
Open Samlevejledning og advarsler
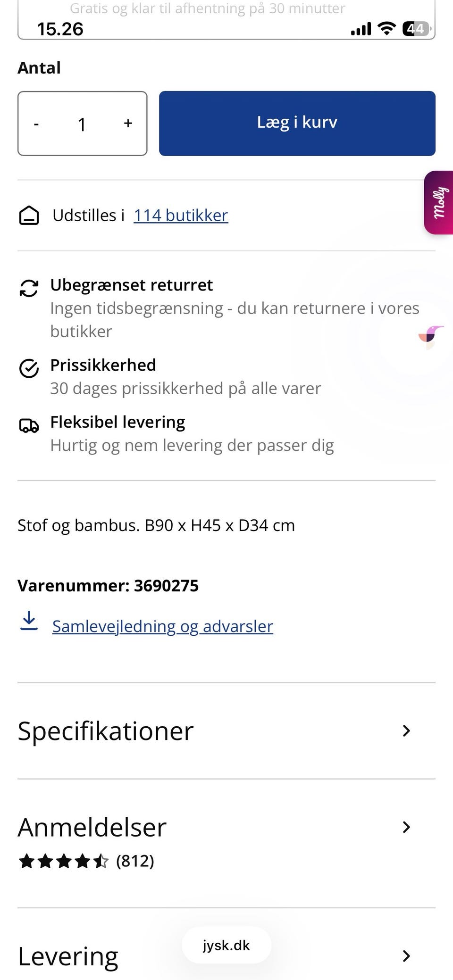click(x=162, y=626)
